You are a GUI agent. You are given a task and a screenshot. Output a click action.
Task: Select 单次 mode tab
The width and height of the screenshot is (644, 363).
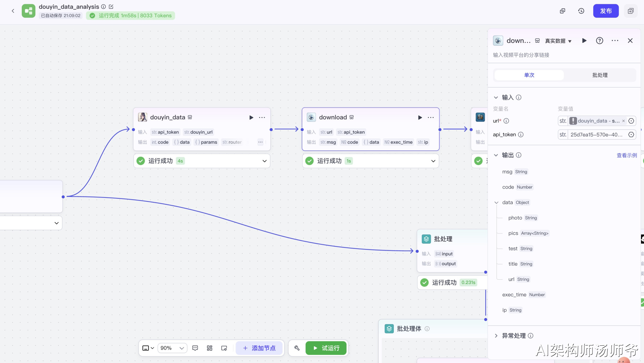click(529, 75)
